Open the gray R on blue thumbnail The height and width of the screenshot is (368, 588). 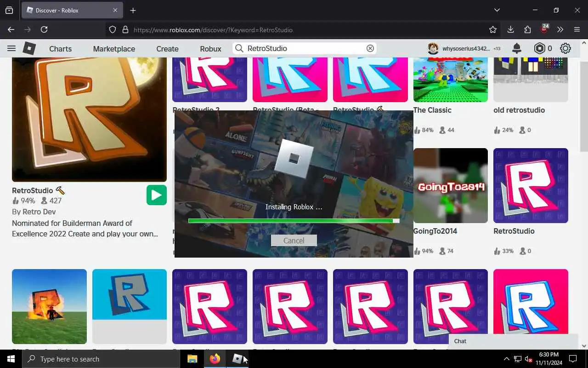[x=130, y=306]
